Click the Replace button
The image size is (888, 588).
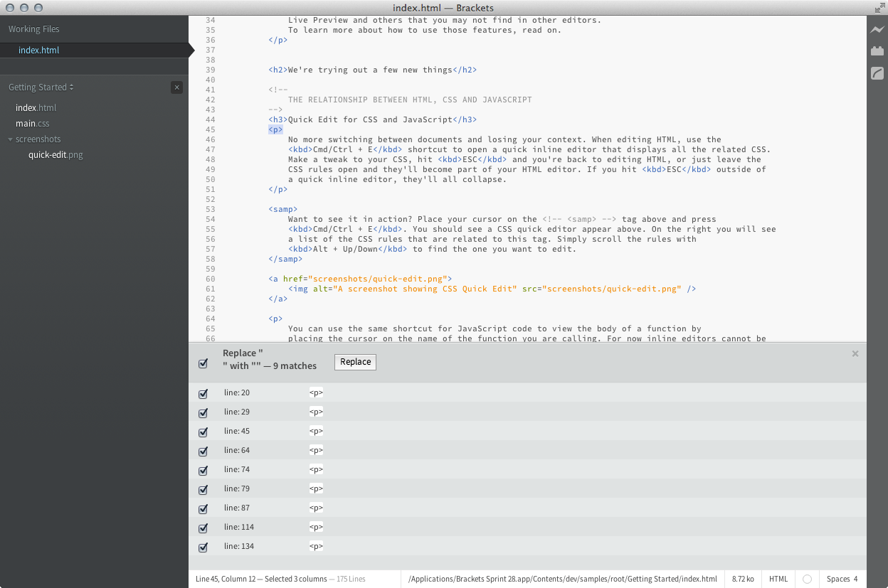pyautogui.click(x=355, y=362)
